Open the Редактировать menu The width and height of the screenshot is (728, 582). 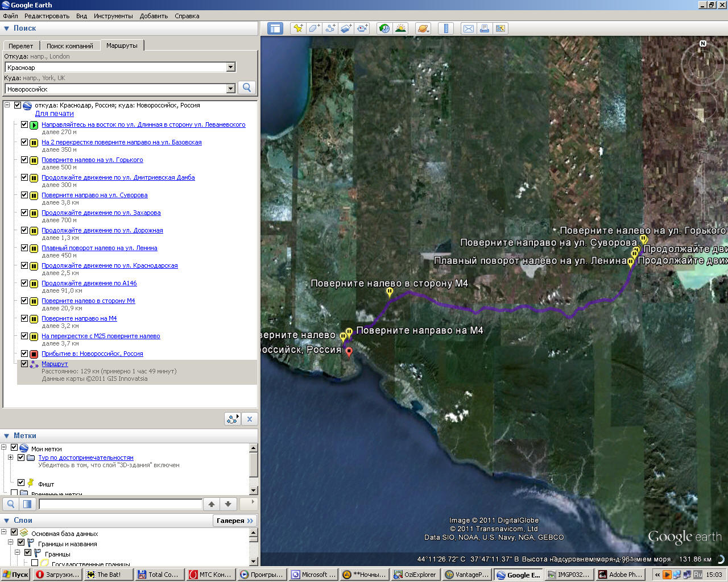click(47, 16)
